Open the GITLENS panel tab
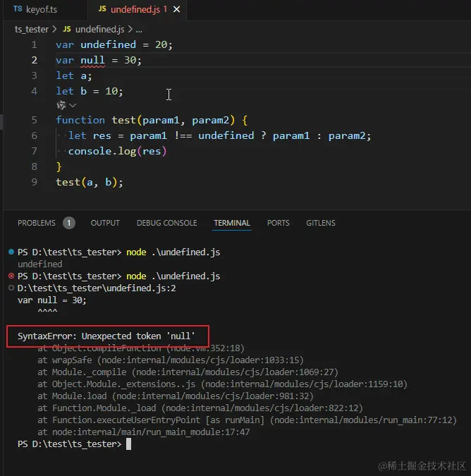471x476 pixels. [321, 223]
